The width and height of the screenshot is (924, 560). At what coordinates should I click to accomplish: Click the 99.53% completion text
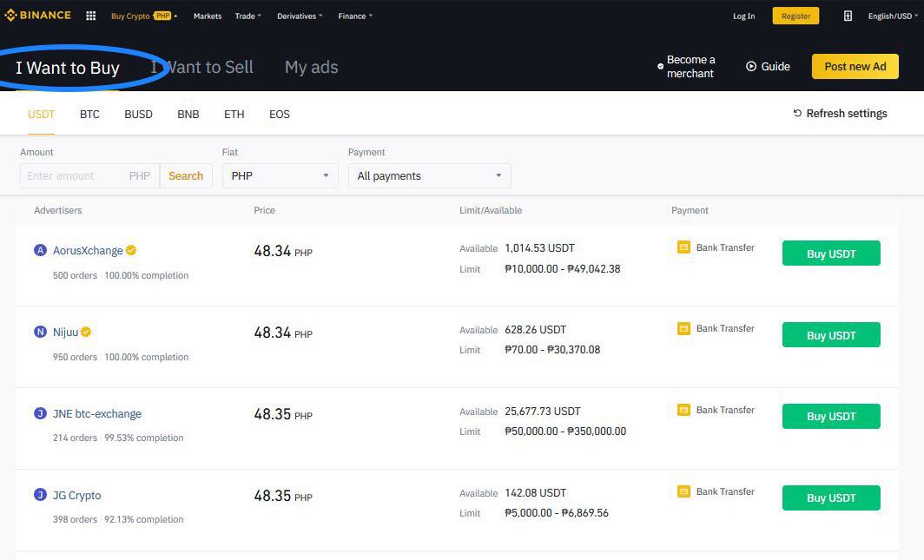pyautogui.click(x=144, y=438)
